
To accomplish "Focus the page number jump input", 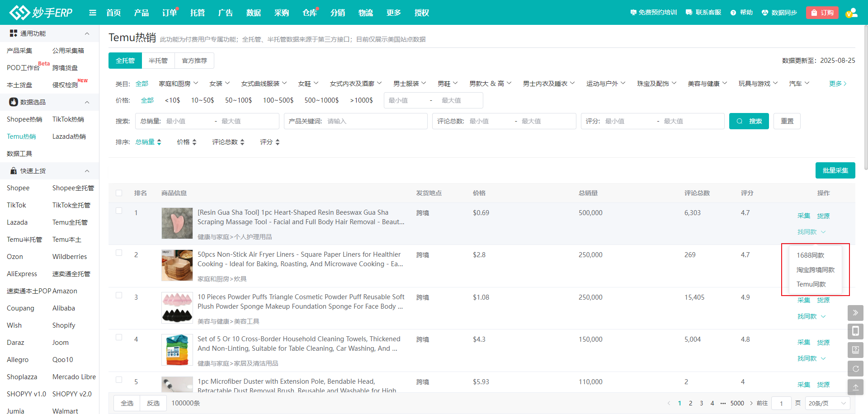I will tap(781, 403).
